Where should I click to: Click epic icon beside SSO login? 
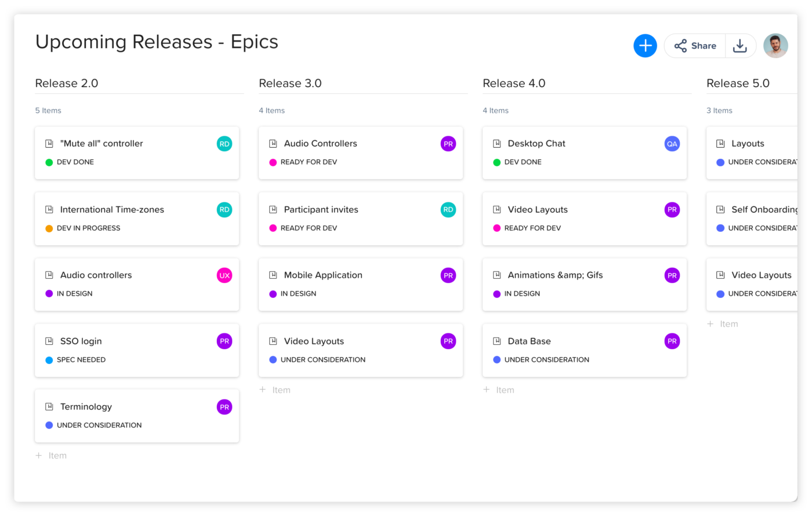(x=49, y=341)
